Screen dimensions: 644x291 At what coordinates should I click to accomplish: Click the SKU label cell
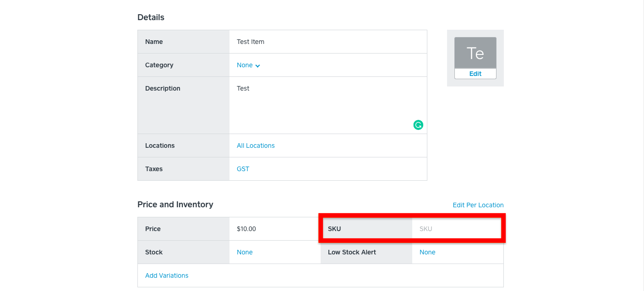(x=334, y=229)
